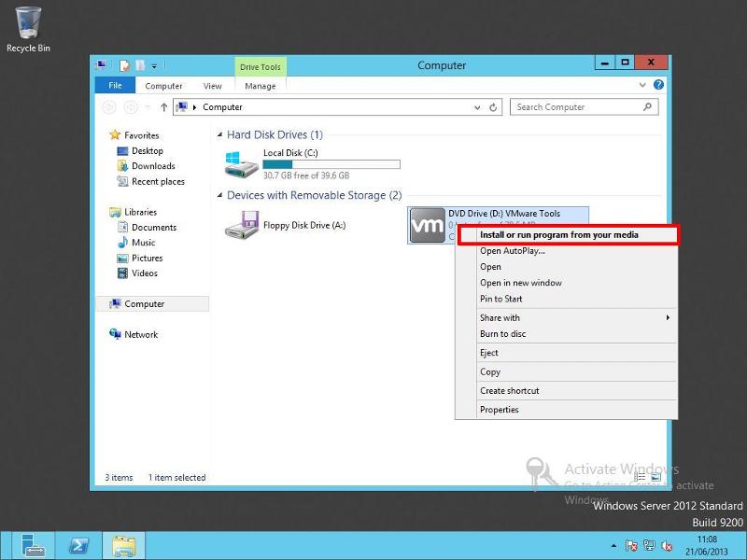Click the File Explorer taskbar icon
Screen dimensions: 747x560
[x=124, y=546]
